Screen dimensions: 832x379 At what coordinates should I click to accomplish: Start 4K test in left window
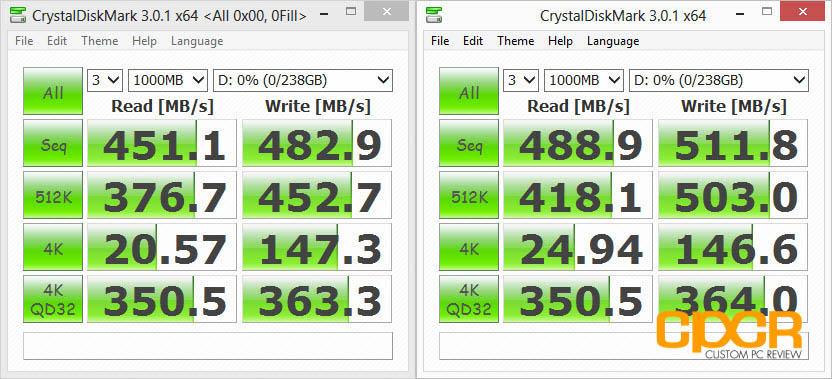[53, 247]
